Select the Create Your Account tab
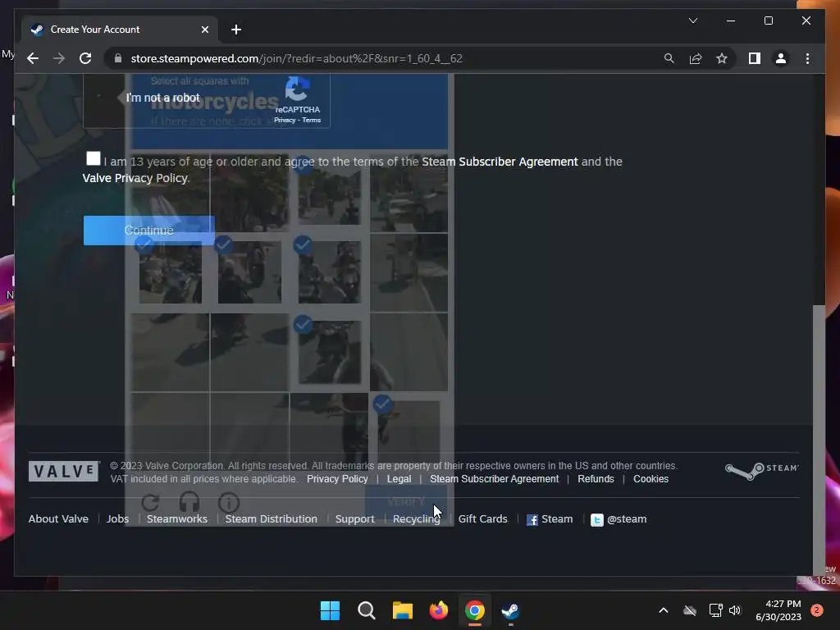The height and width of the screenshot is (630, 840). [120, 30]
